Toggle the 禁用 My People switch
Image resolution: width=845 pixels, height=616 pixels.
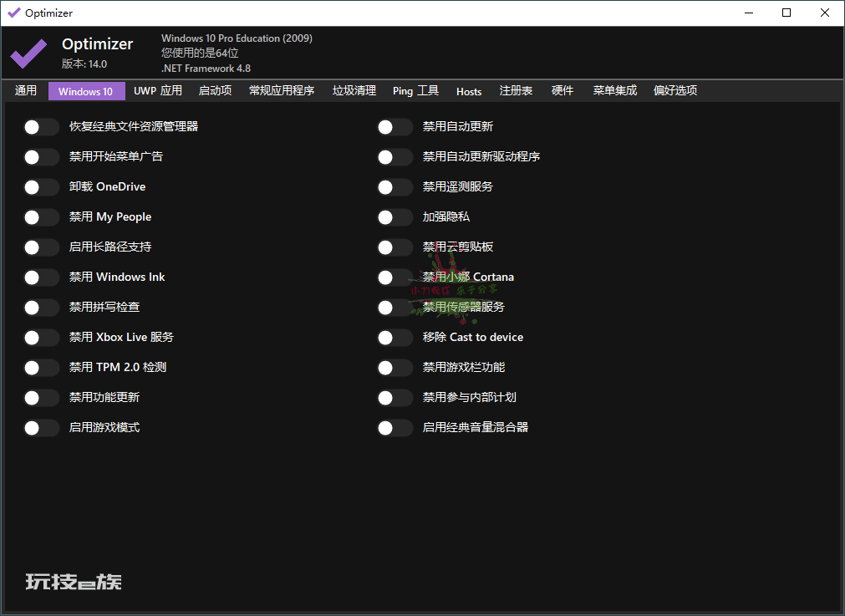point(42,217)
